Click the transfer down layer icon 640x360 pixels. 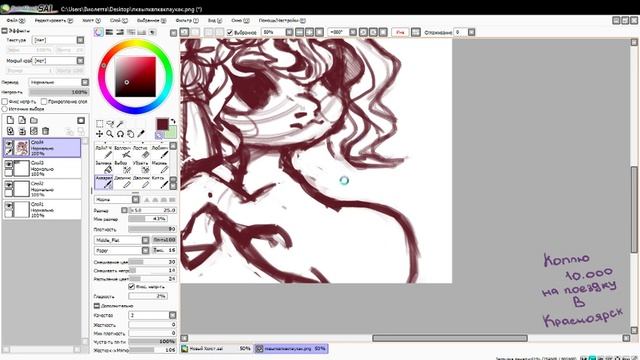pyautogui.click(x=10, y=131)
